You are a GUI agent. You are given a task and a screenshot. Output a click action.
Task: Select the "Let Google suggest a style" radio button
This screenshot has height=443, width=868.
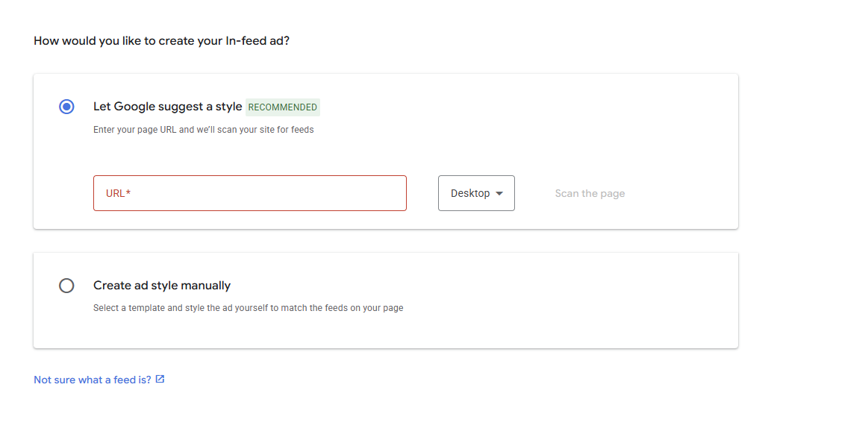coord(66,107)
